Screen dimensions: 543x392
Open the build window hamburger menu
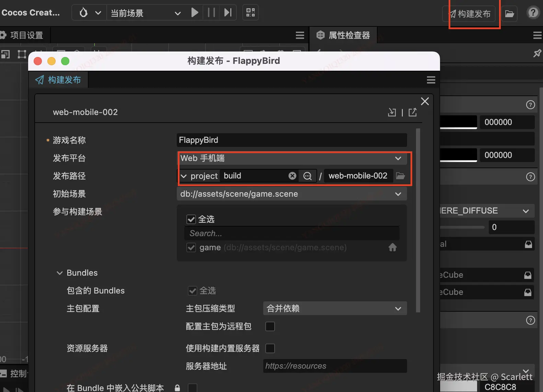coord(431,80)
